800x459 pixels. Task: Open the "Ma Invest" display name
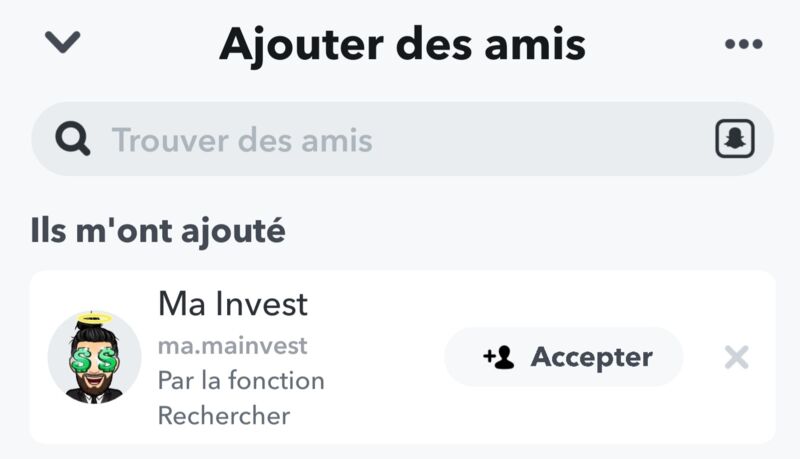[233, 304]
